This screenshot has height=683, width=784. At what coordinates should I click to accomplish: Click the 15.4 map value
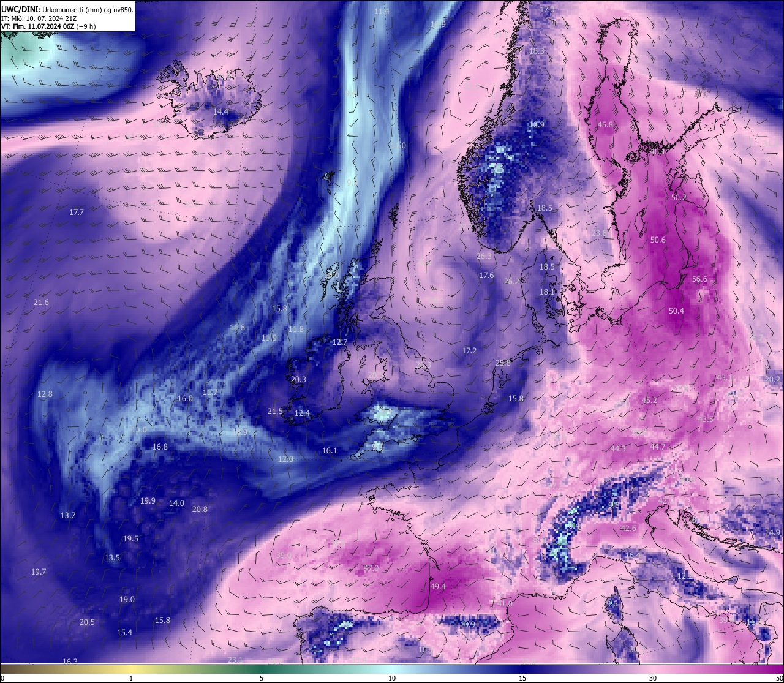(124, 632)
